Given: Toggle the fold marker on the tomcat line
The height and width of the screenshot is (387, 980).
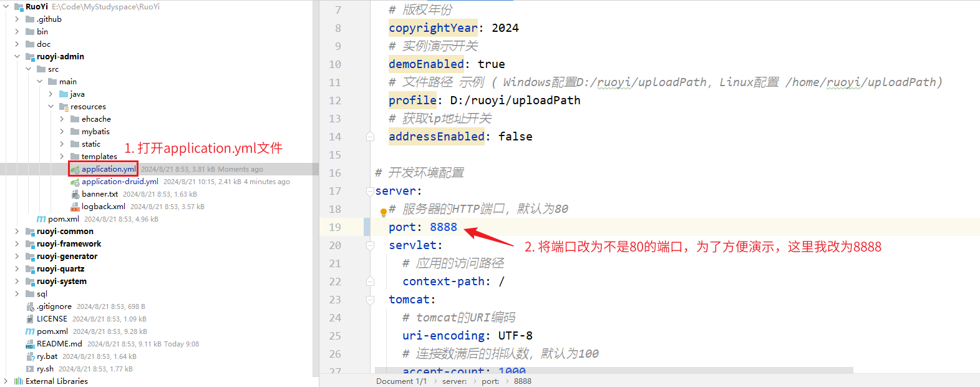Looking at the screenshot, I should 370,300.
